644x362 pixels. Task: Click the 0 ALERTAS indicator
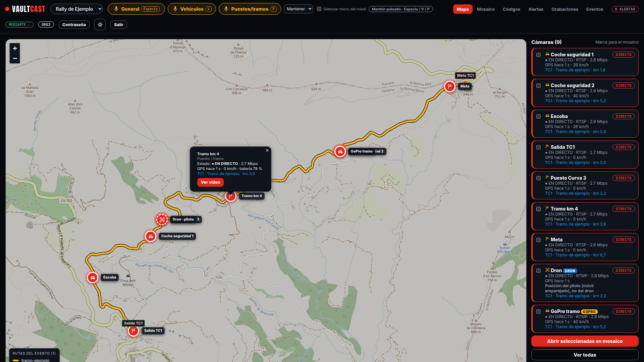[625, 9]
